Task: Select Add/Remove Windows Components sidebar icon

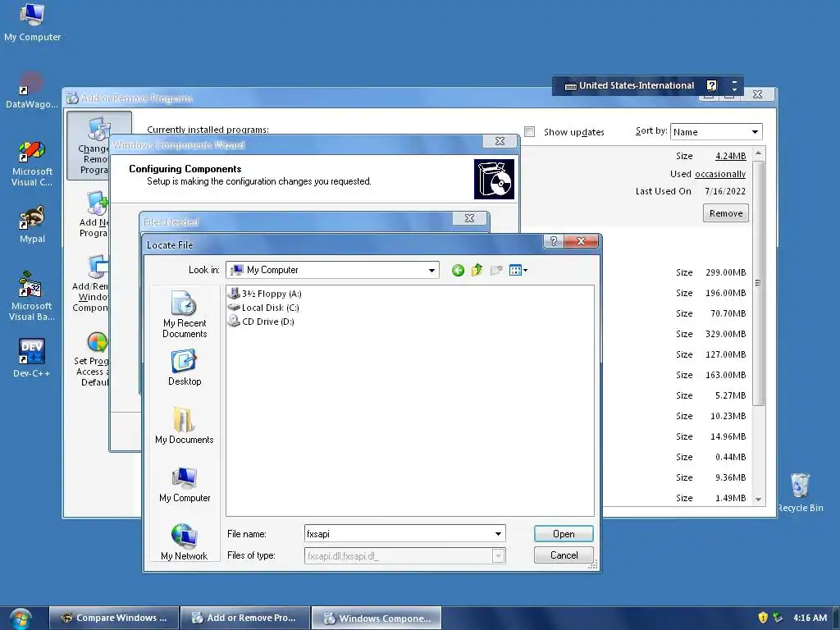Action: (x=91, y=283)
